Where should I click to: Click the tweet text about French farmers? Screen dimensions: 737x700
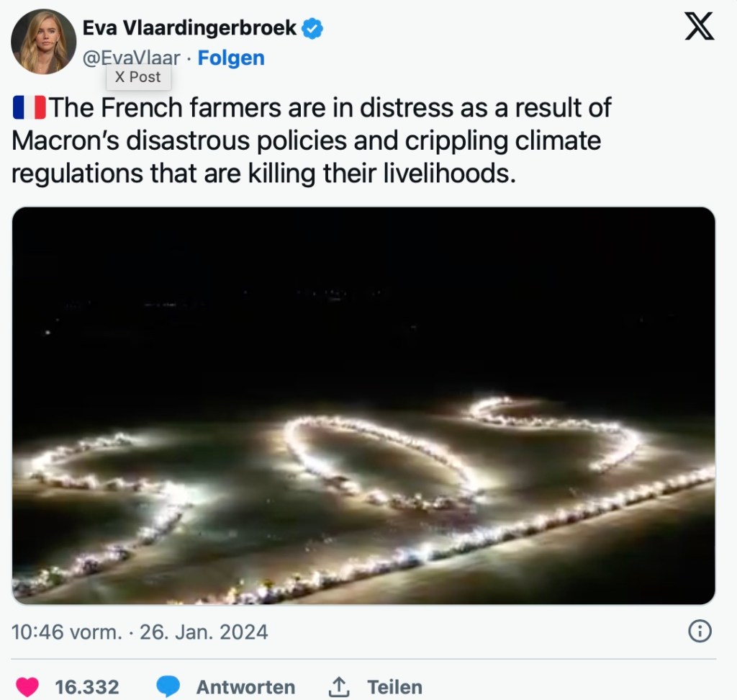tap(309, 140)
